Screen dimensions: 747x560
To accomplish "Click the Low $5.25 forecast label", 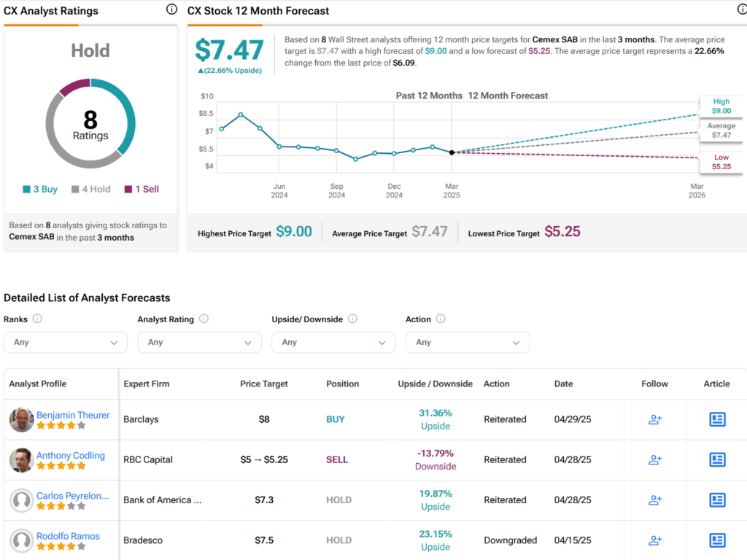I will (x=721, y=161).
